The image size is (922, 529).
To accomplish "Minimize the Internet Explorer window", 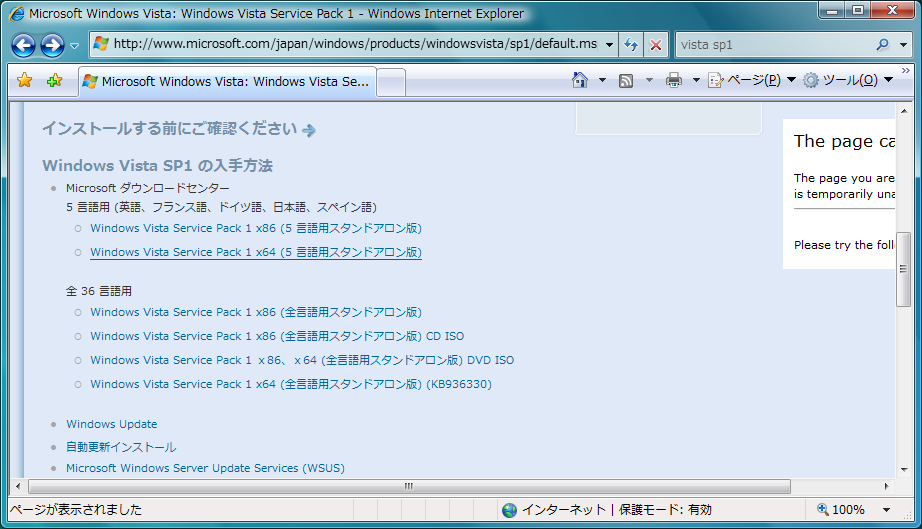I will (x=831, y=11).
